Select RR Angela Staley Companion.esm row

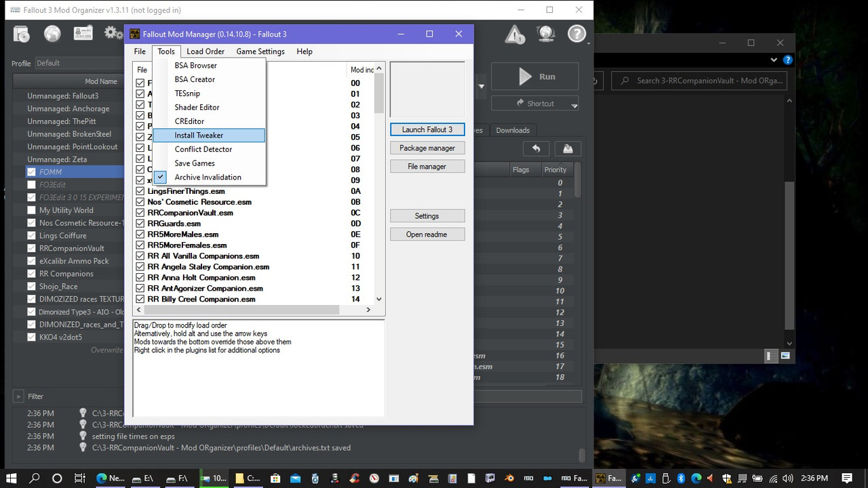click(254, 267)
